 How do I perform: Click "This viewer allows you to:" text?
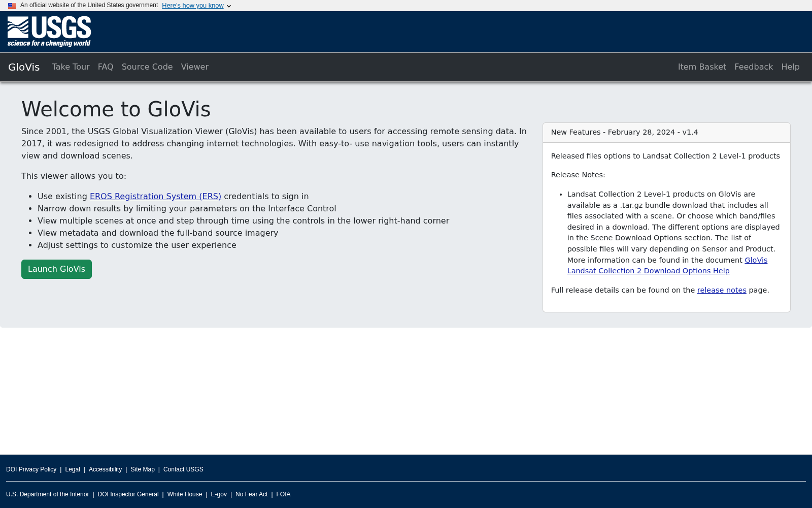(x=74, y=176)
